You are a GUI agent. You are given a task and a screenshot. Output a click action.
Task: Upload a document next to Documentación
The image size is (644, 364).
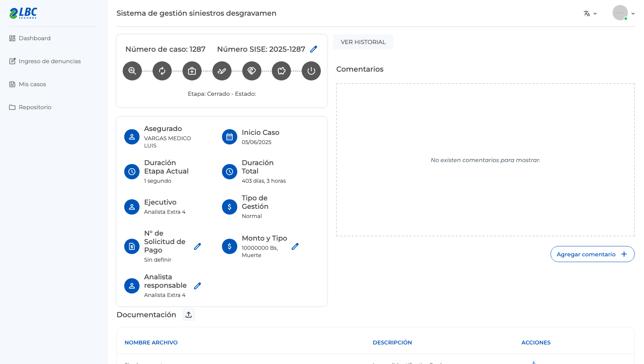coord(189,315)
